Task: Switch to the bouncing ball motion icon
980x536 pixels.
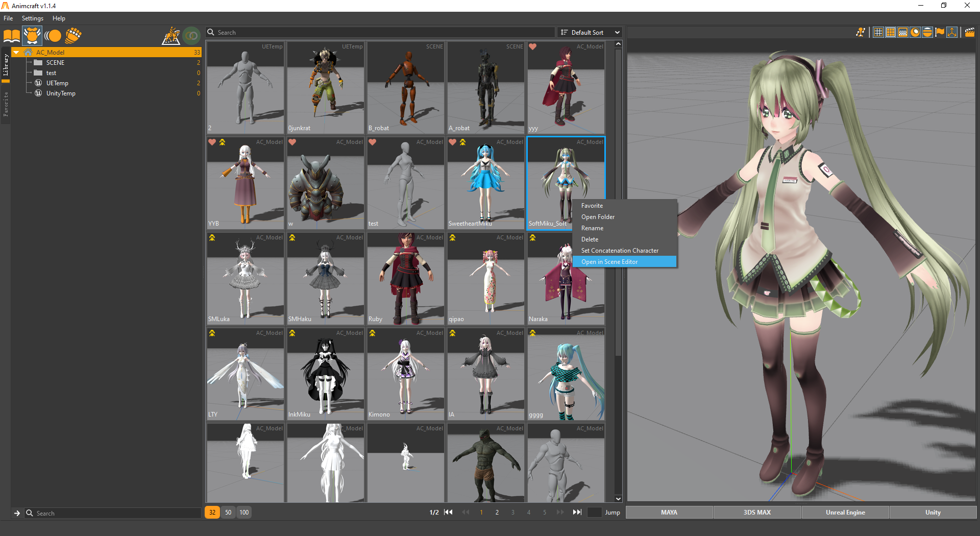Action: pyautogui.click(x=53, y=36)
